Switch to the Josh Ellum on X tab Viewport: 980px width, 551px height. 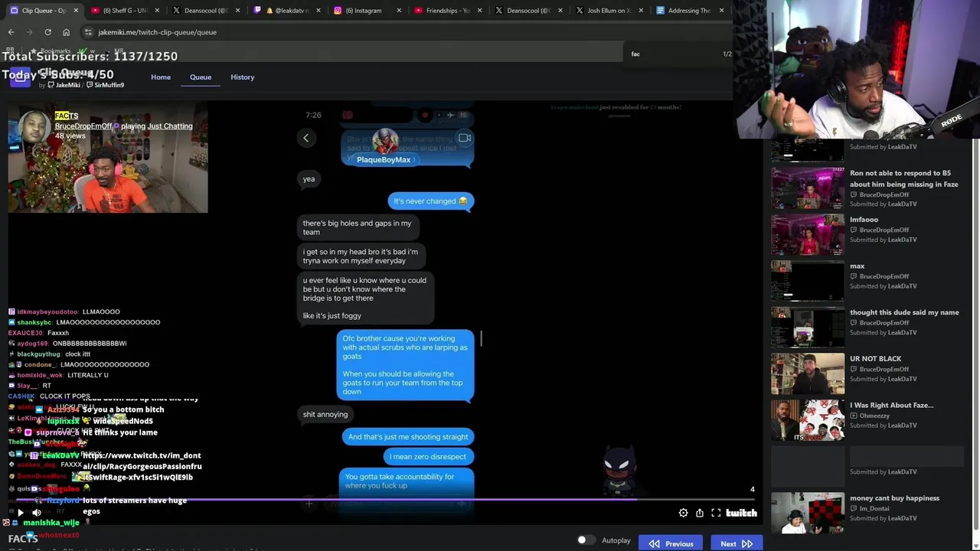coord(609,11)
